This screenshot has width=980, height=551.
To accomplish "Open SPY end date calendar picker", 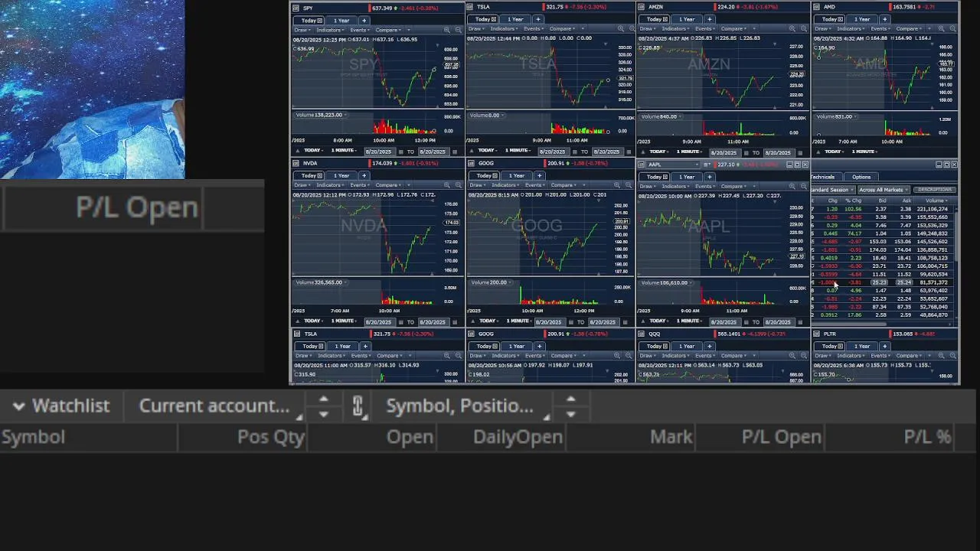I will coord(455,152).
